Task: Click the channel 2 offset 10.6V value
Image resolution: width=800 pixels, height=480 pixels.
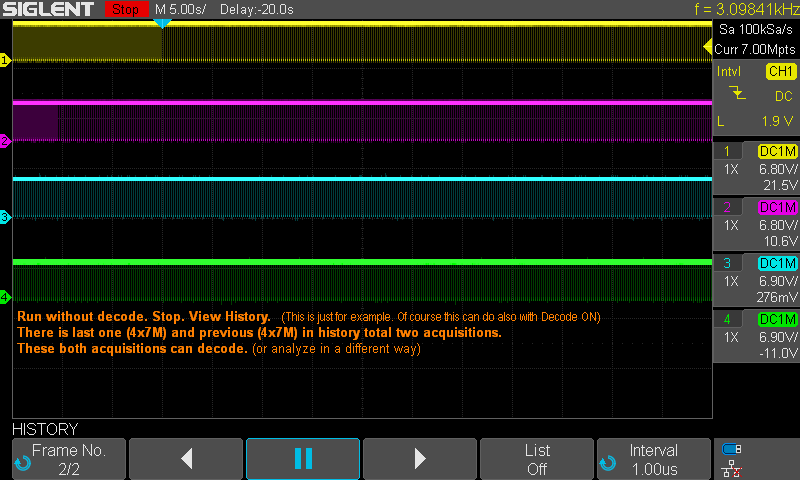Action: [780, 241]
